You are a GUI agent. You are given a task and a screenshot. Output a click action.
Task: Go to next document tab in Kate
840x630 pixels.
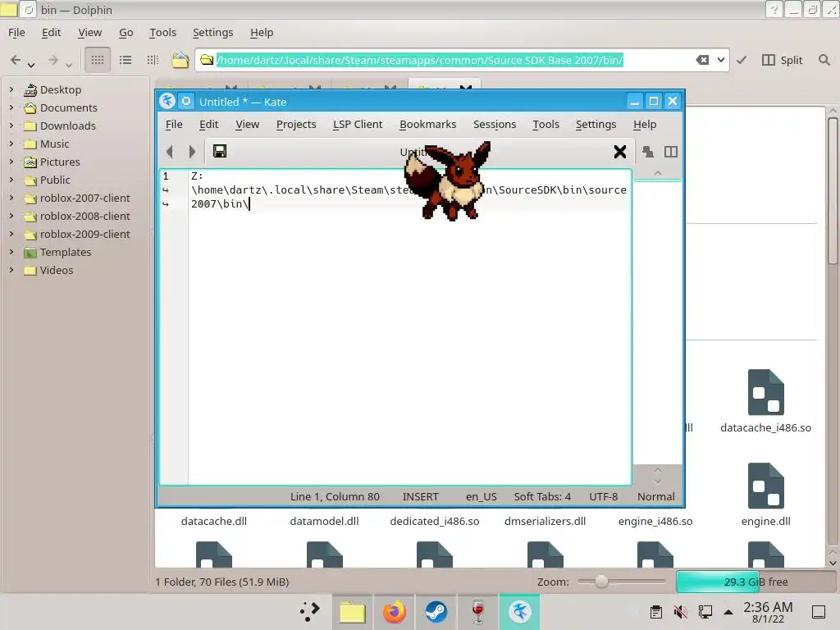click(x=192, y=152)
